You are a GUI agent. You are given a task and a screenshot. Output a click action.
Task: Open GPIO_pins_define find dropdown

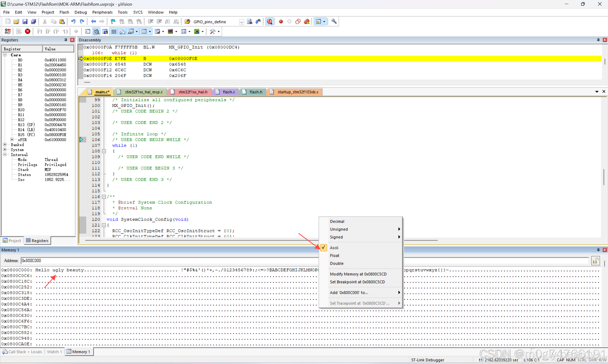(242, 22)
